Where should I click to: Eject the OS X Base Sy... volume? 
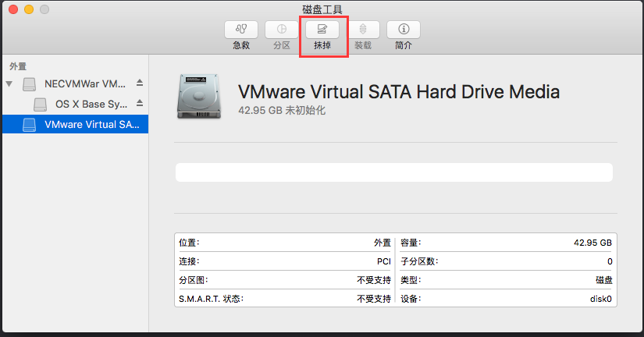[x=140, y=103]
